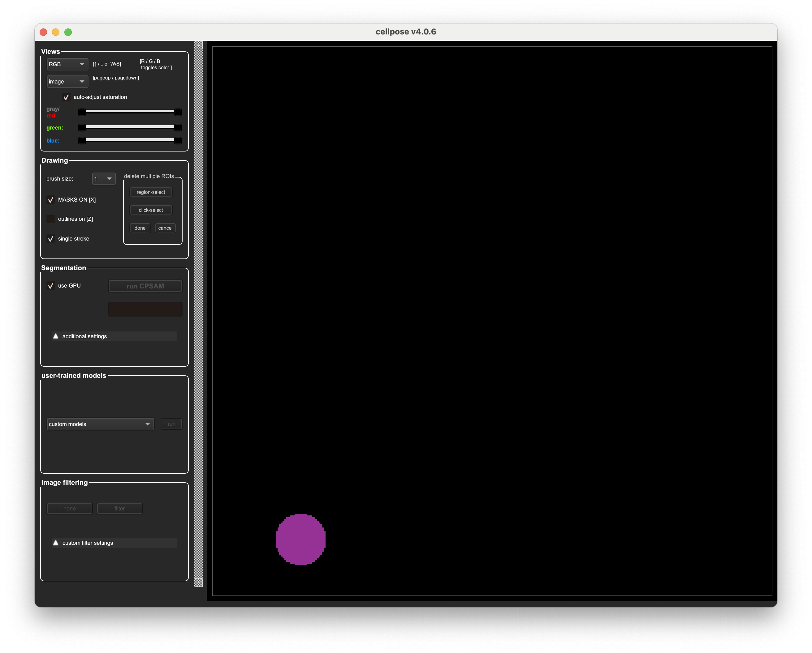Click scroll-up arrow of the side panel
Viewport: 812px width, 653px height.
[x=198, y=45]
